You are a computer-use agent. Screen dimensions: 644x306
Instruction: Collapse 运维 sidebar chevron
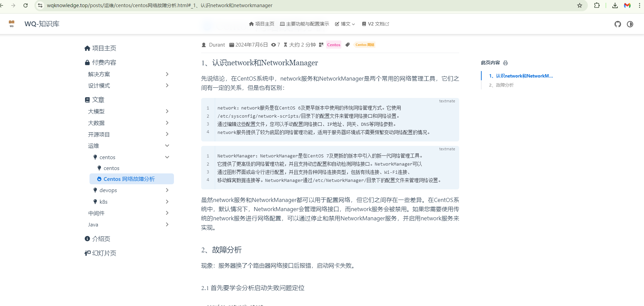click(167, 146)
